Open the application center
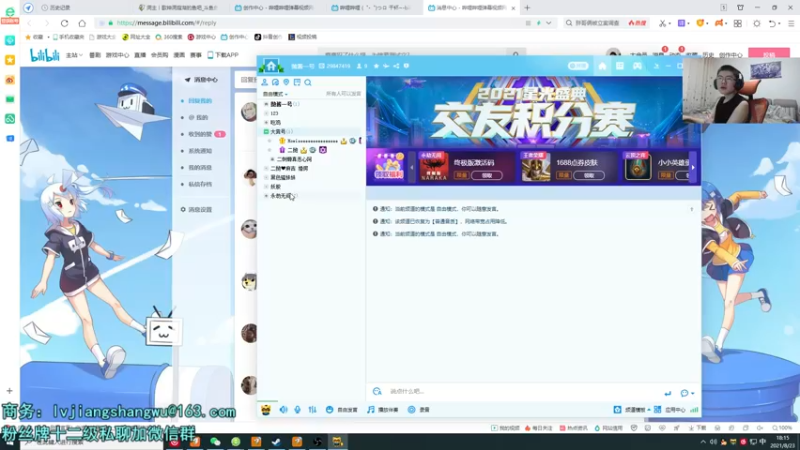 [669, 410]
